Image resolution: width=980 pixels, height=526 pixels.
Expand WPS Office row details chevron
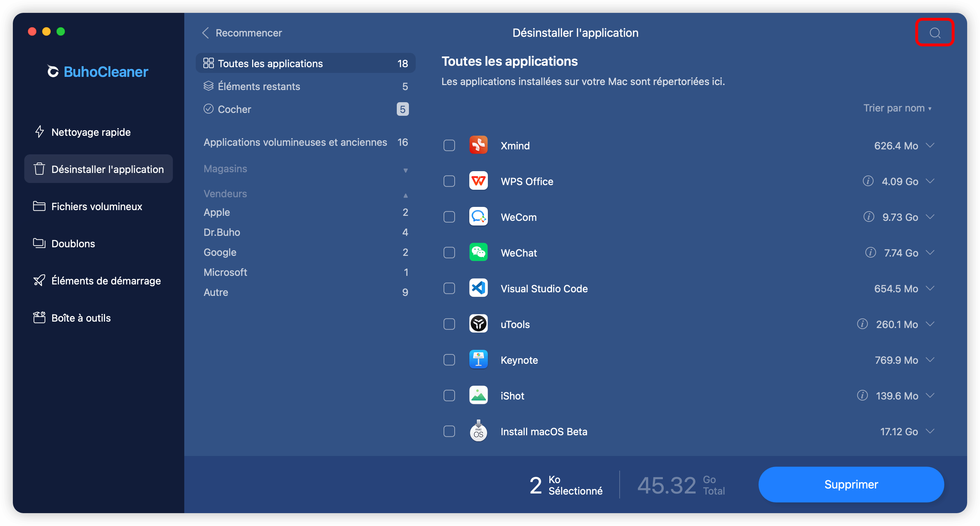coord(930,181)
